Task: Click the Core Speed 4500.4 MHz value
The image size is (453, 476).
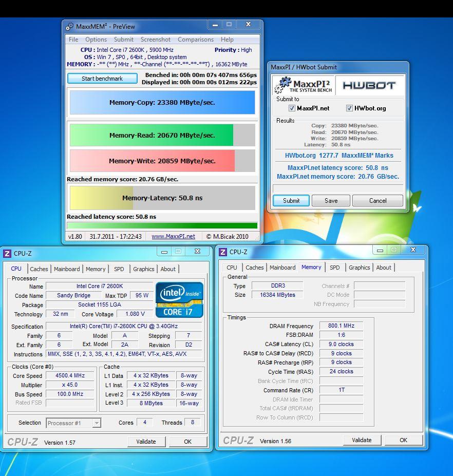Action: pos(70,375)
